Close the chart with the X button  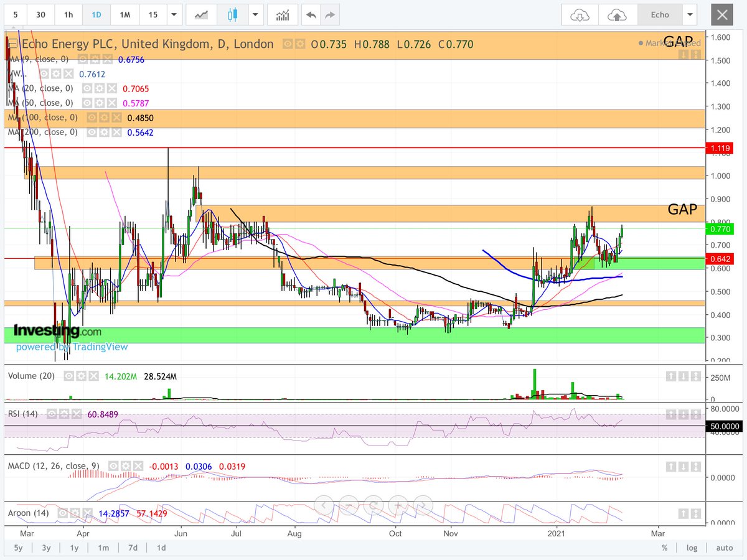[x=721, y=14]
